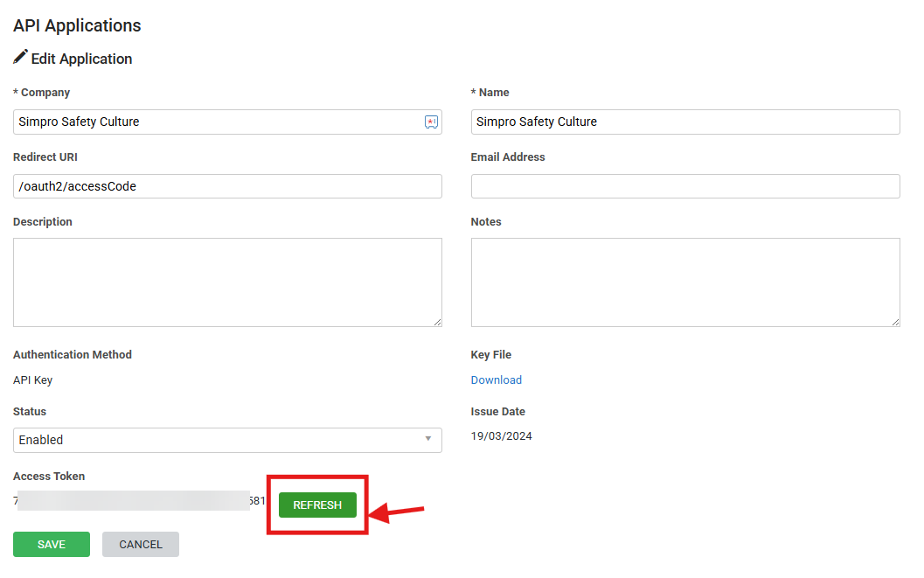Edit the Redirect URI field

point(227,186)
